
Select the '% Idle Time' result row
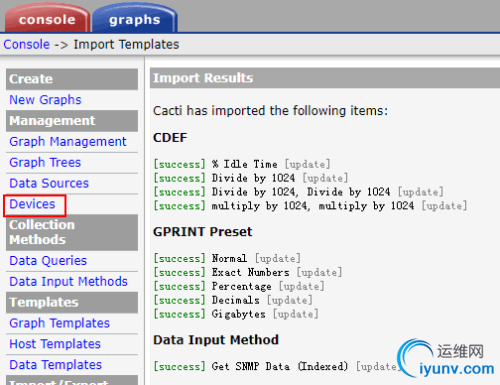(x=242, y=164)
